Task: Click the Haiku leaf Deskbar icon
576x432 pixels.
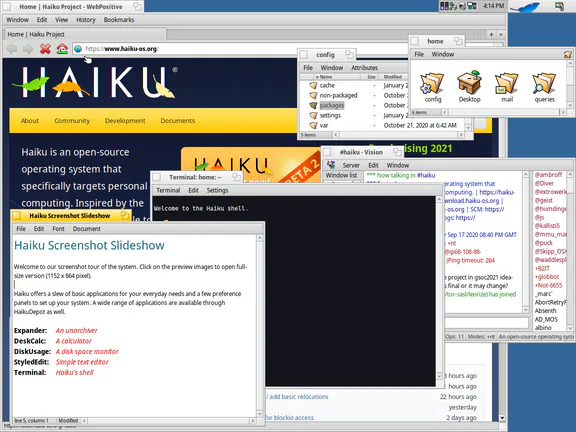Action: tap(525, 7)
